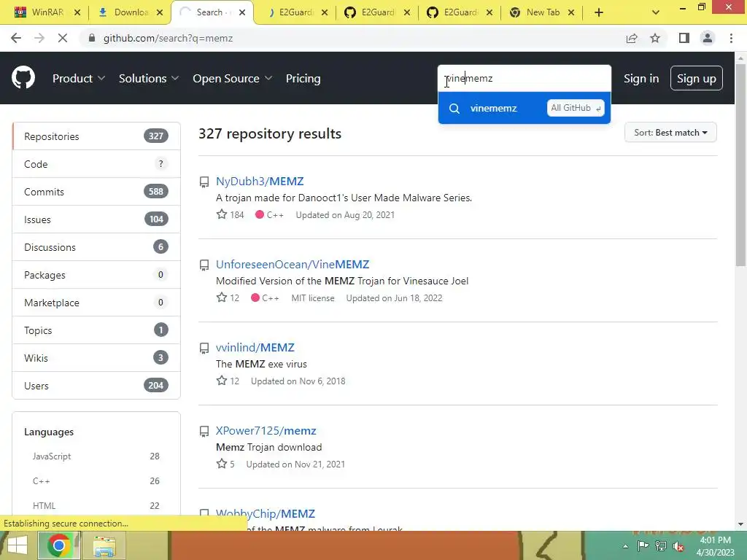The width and height of the screenshot is (747, 560).
Task: Open WobbyChip/MEMZ repository link
Action: (x=266, y=514)
